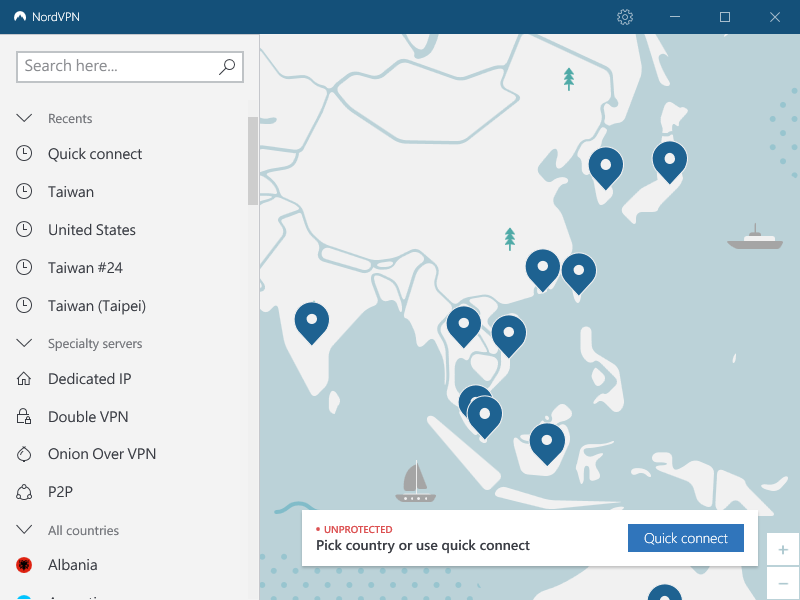Click the server list vertical scrollbar

pos(253,161)
